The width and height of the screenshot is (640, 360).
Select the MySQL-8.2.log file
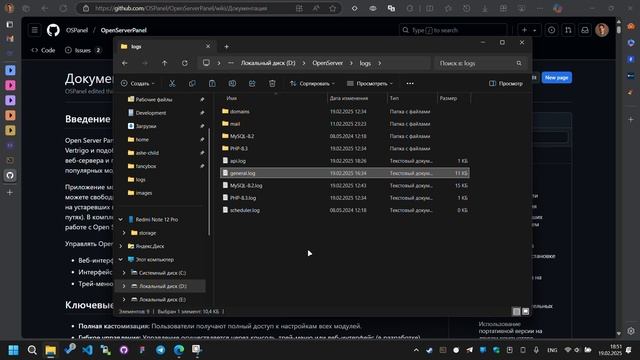[246, 186]
